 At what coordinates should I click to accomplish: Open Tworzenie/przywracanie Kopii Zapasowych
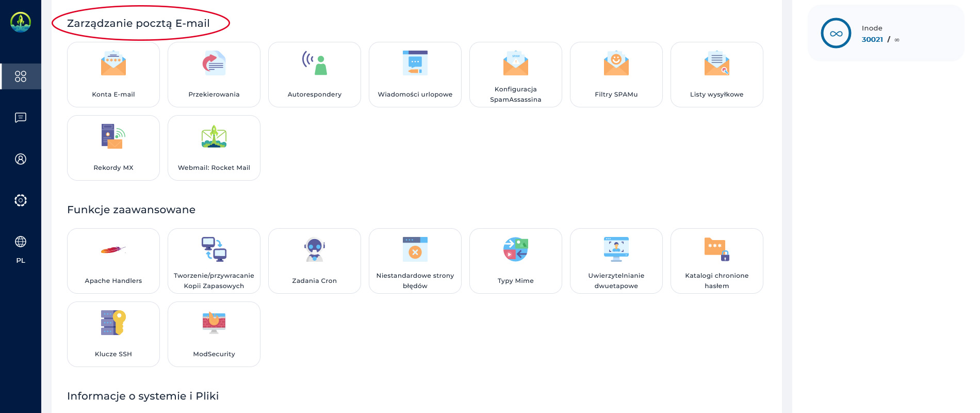click(214, 261)
